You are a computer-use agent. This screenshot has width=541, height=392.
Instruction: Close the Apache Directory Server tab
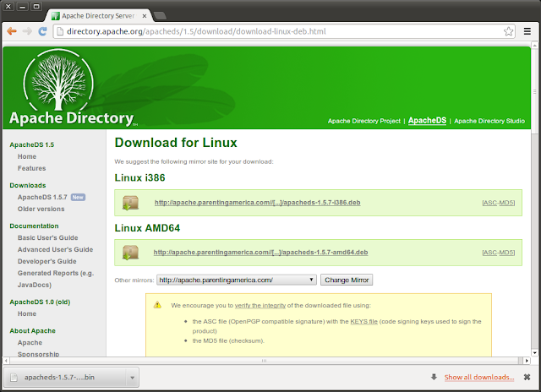145,16
